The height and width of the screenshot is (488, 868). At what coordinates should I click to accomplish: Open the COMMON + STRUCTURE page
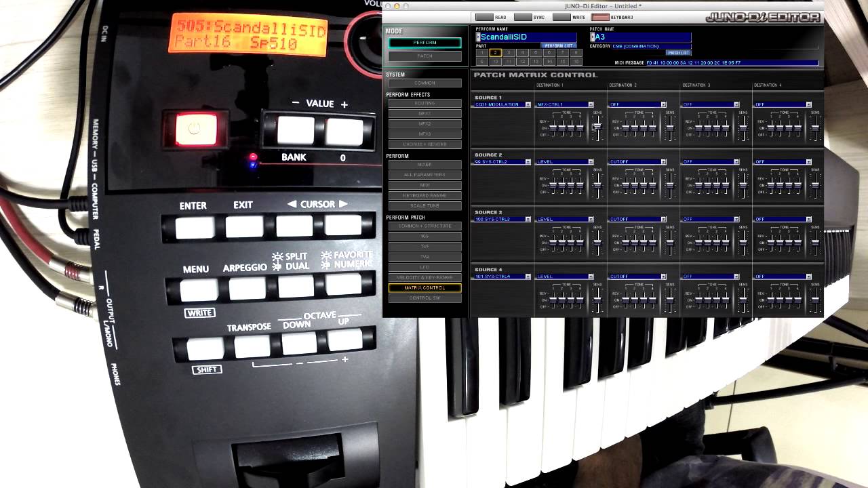(x=425, y=226)
